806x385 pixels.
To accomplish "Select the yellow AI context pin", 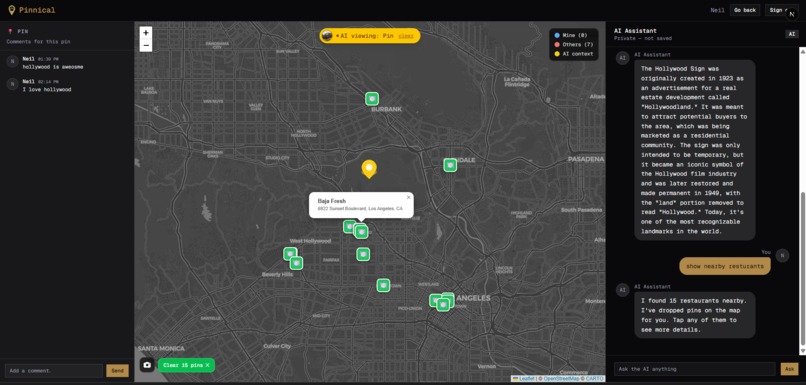I will click(x=369, y=169).
